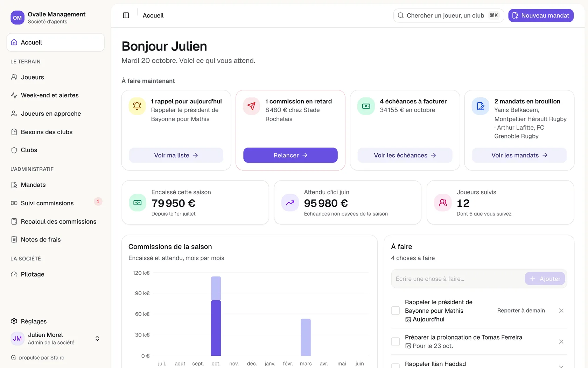Tick the Rappeler Ilian Haddad checkbox
588x368 pixels.
click(395, 366)
